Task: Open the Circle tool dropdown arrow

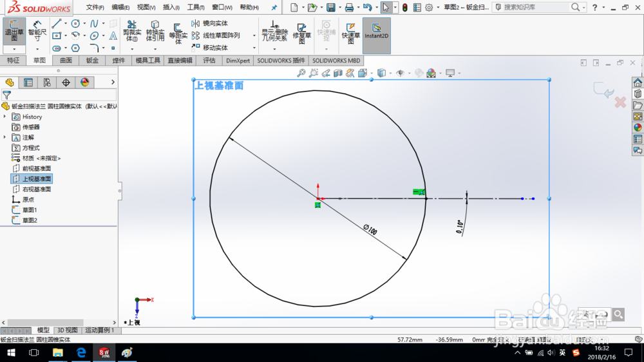Action: pos(84,23)
